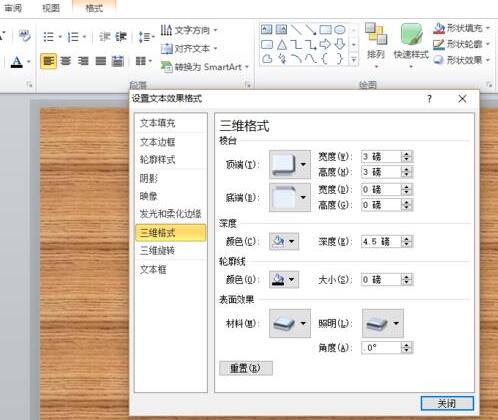498x420 pixels.
Task: Align text right
Action: [83, 61]
